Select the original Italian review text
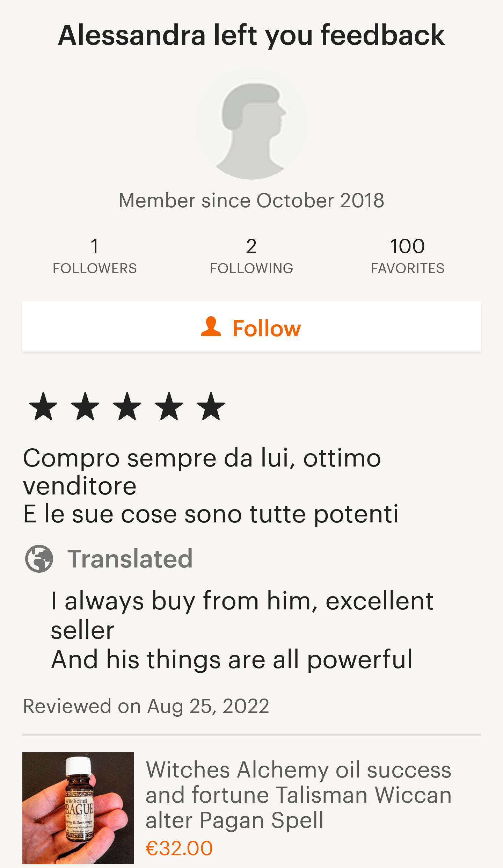 [210, 486]
